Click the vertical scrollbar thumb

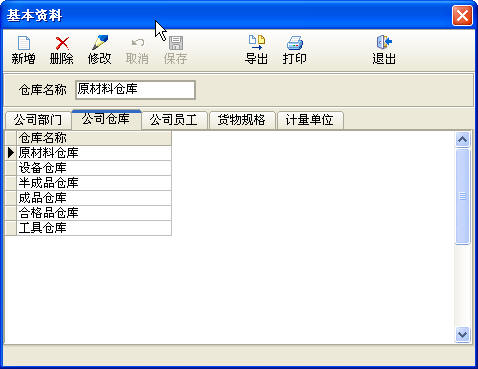pos(463,197)
